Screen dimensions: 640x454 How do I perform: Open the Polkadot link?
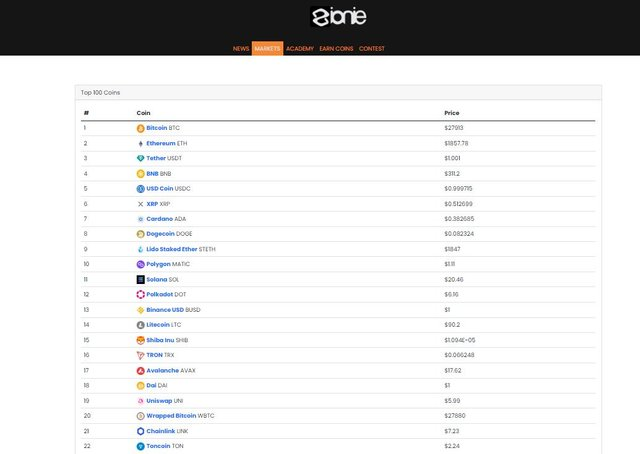click(x=160, y=294)
